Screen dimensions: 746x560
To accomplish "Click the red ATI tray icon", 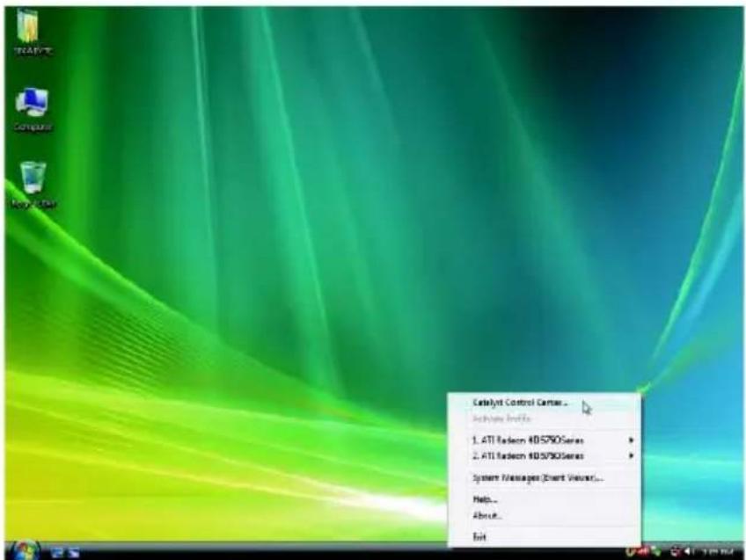I will 642,552.
